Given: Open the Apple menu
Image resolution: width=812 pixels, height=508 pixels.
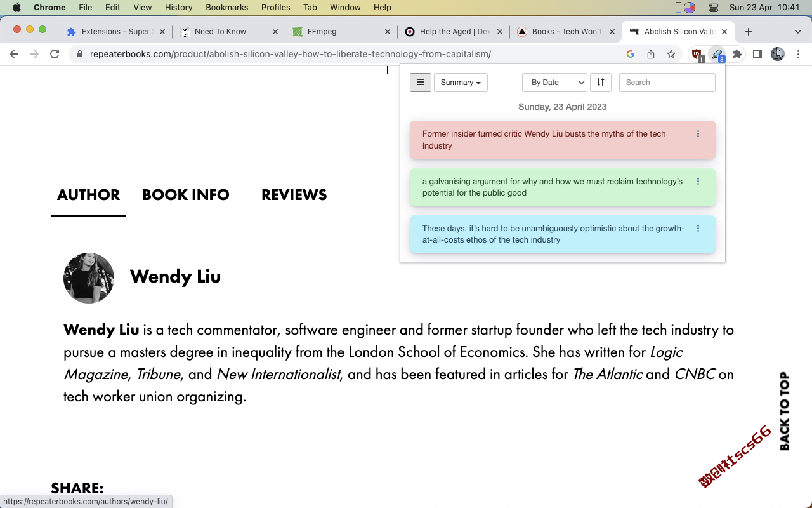Looking at the screenshot, I should [x=16, y=8].
